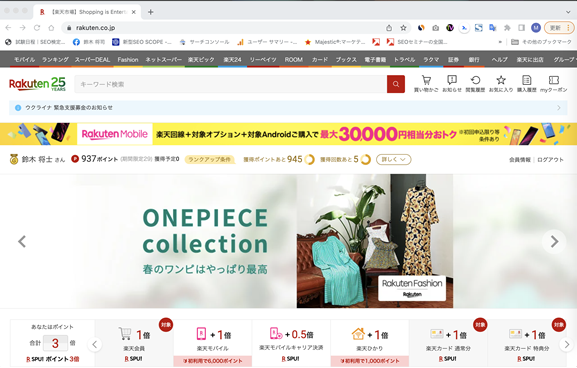Open the tab search chevron at the top right
577x368 pixels.
[x=568, y=12]
